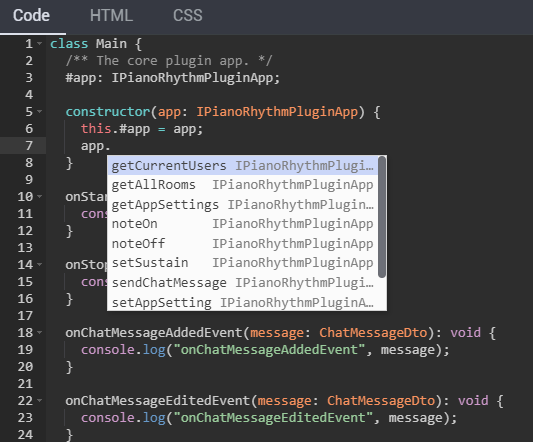Collapse onChatMessageEditedEvent fold arrow at line 22
Screen dimensions: 533x442
[x=40, y=401]
